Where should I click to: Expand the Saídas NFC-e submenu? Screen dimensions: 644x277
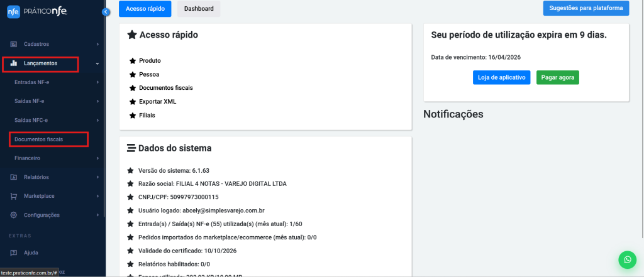tap(97, 120)
